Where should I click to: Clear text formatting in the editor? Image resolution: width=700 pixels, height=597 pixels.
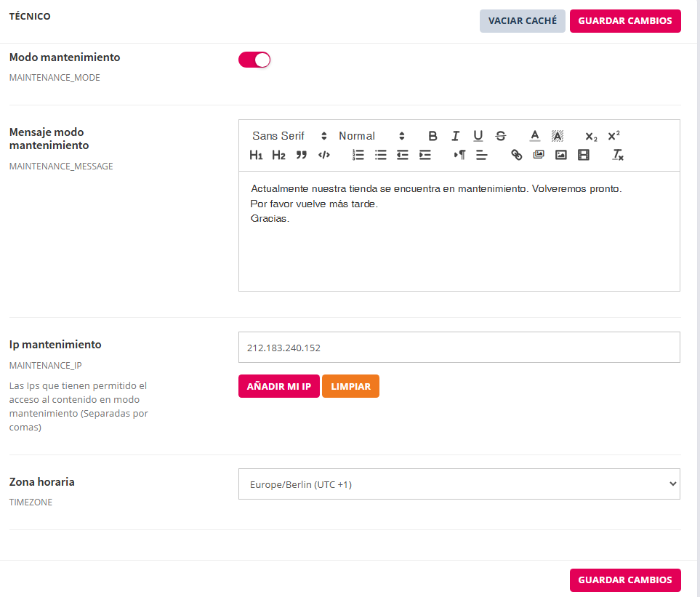point(618,155)
